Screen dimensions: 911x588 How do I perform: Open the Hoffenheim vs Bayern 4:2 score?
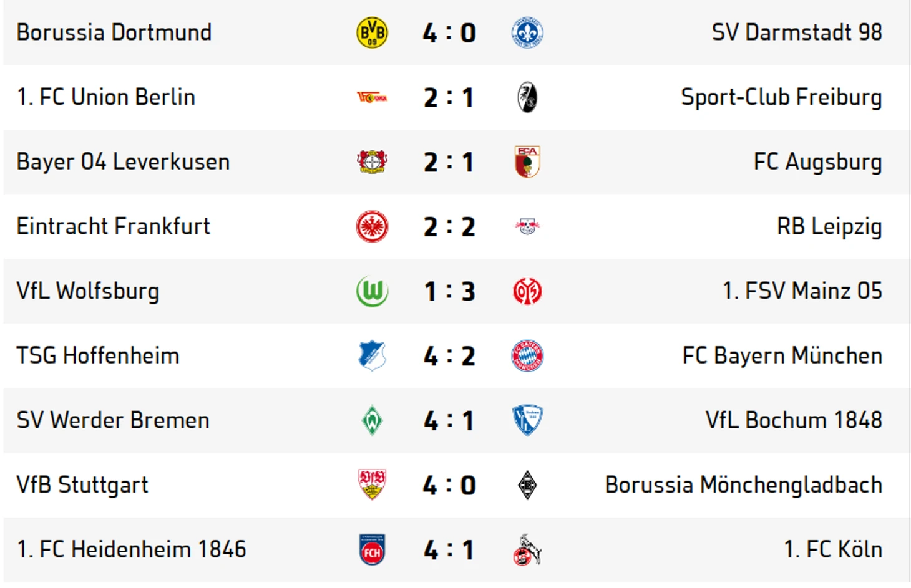pyautogui.click(x=449, y=356)
